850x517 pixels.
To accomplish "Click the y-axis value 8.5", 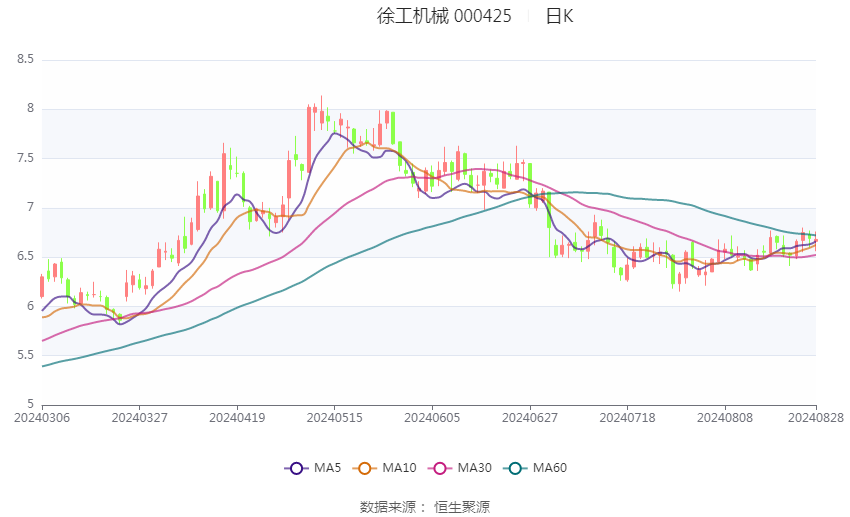I will [25, 59].
